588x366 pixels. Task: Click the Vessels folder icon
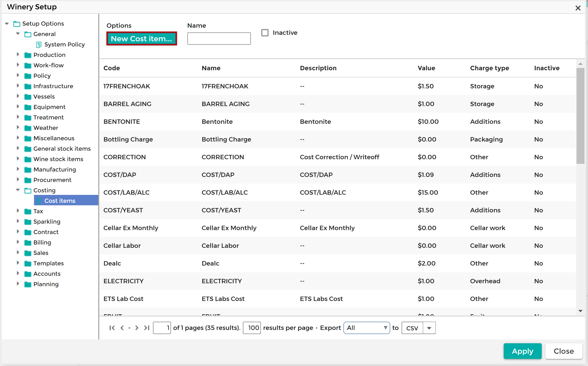click(x=28, y=97)
